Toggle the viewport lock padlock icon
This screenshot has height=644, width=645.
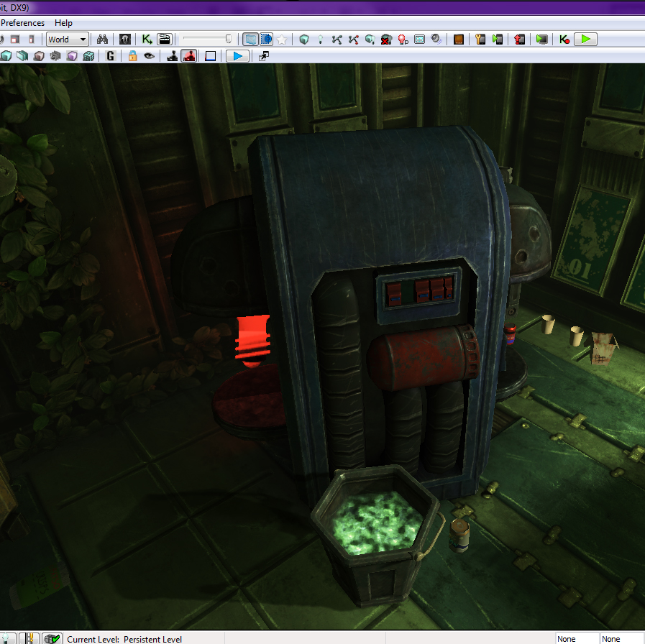coord(132,56)
